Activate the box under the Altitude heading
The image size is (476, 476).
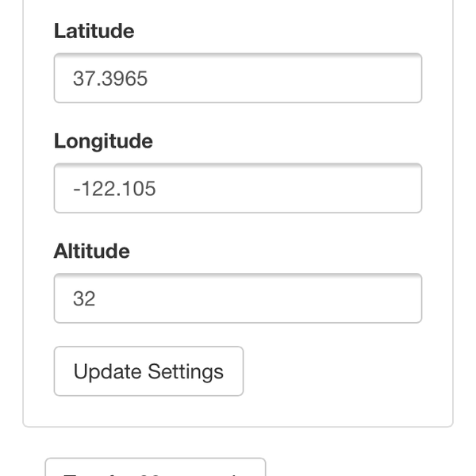(x=237, y=298)
